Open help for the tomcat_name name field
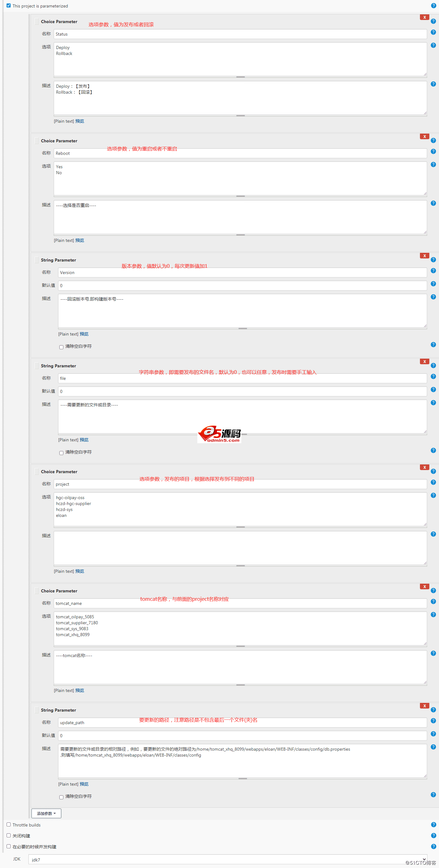Screen dimensions: 439x868 coord(433,602)
